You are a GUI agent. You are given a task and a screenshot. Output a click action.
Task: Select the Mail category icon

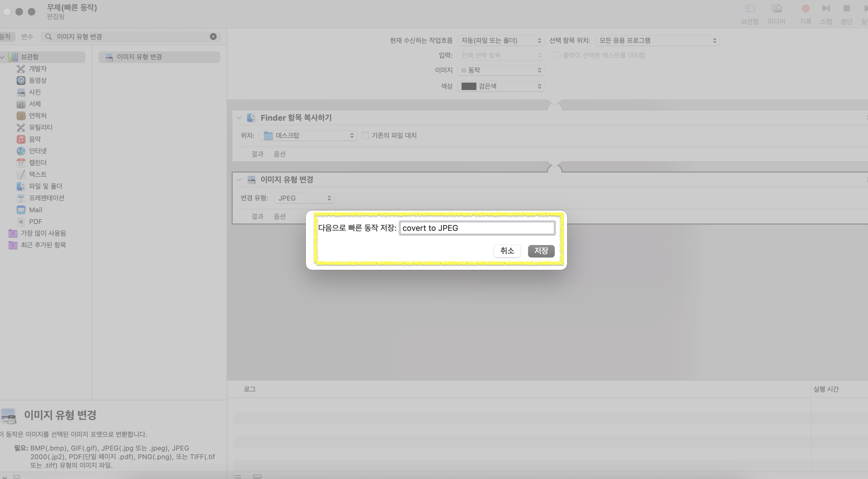coord(21,210)
